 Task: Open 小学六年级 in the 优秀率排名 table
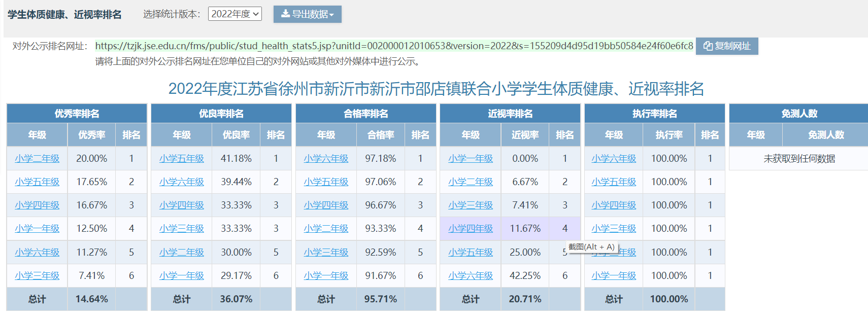click(37, 252)
